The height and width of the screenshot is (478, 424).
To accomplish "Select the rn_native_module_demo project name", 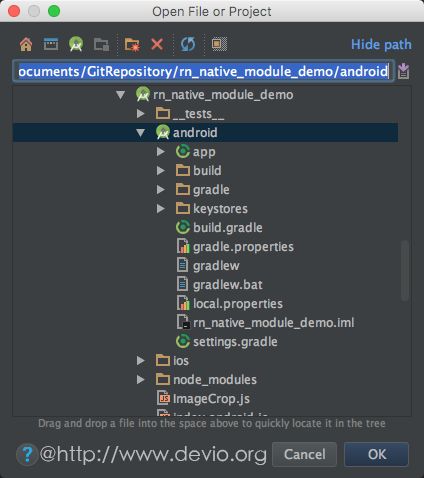I will point(223,95).
